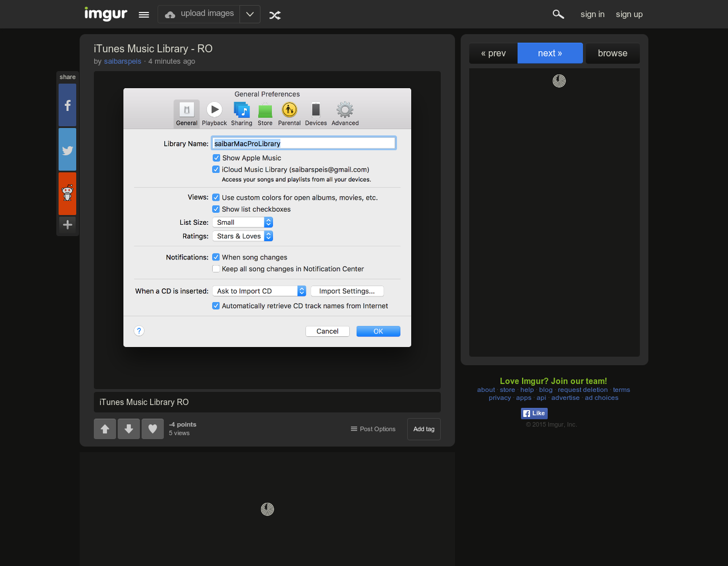
Task: Click the browse button
Action: pos(613,53)
